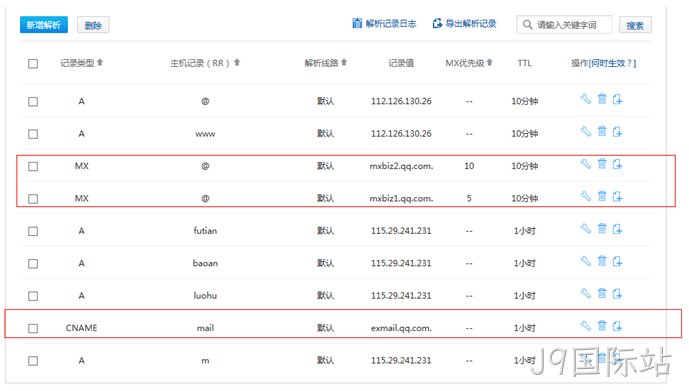689x391 pixels.
Task: Click record value exmail.qq.com.
Action: [x=401, y=328]
